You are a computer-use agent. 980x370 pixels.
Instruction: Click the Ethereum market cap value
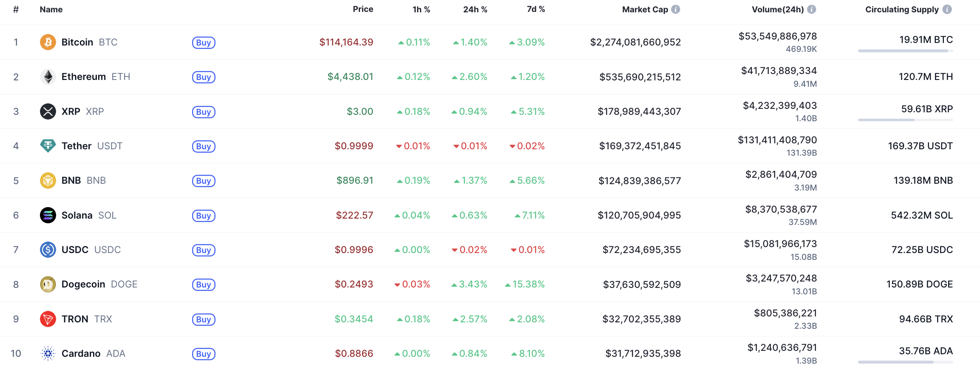tap(640, 77)
